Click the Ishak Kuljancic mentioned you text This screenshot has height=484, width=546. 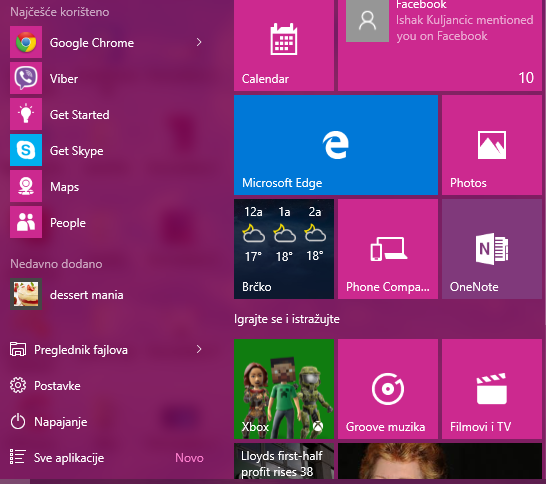tap(465, 28)
